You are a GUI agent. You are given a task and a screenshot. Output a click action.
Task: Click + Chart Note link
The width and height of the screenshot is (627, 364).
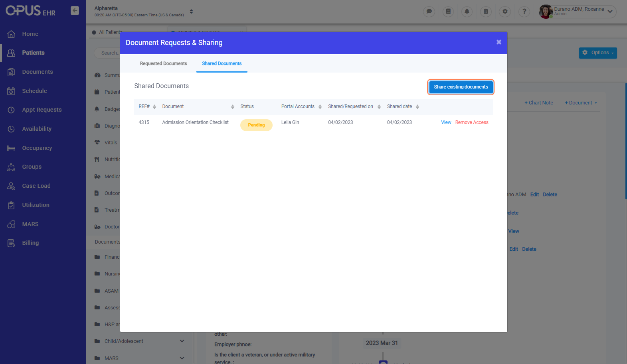point(539,103)
